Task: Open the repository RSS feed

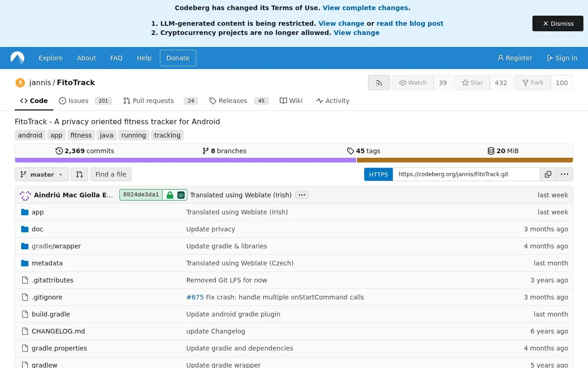Action: (x=379, y=83)
